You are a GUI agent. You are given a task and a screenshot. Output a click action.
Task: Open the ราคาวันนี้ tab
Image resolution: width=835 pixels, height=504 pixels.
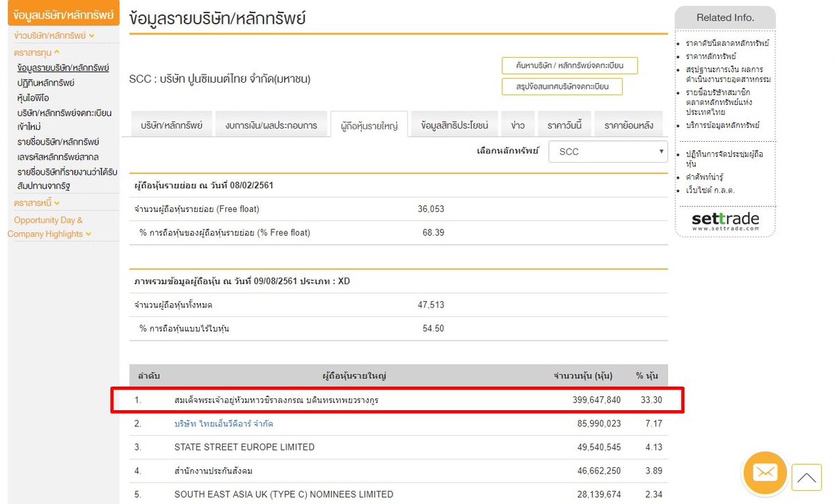pyautogui.click(x=564, y=125)
